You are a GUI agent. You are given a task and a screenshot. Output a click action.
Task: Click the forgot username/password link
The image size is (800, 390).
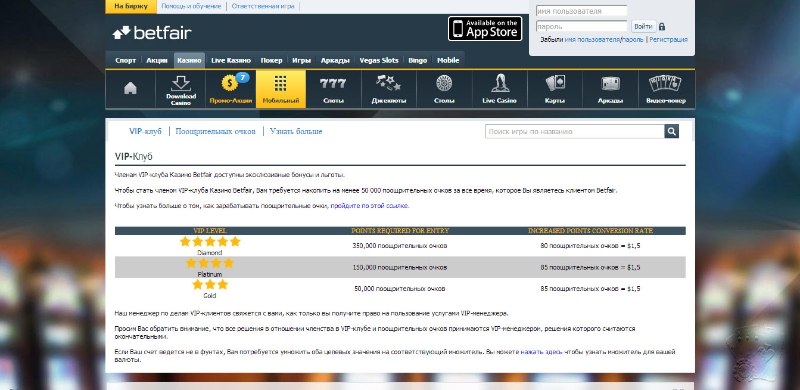click(604, 39)
